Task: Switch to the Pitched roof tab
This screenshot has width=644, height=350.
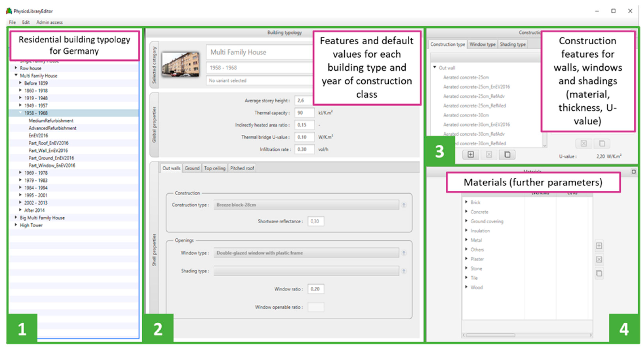Action: (242, 168)
